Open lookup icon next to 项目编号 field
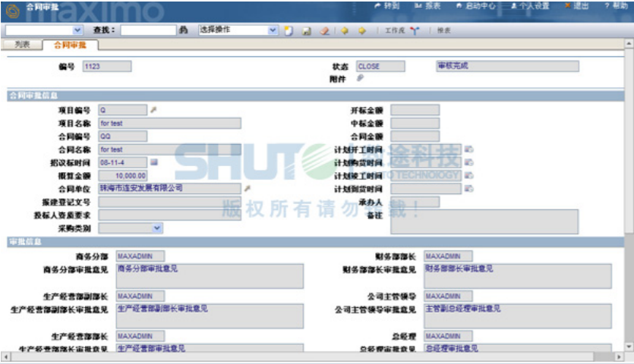The image size is (634, 364). pyautogui.click(x=153, y=110)
